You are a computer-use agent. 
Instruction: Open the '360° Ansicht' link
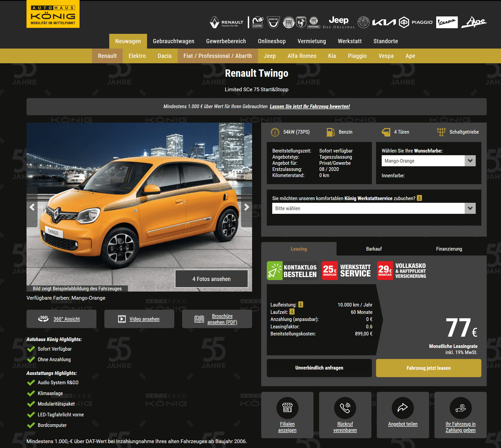click(x=67, y=319)
